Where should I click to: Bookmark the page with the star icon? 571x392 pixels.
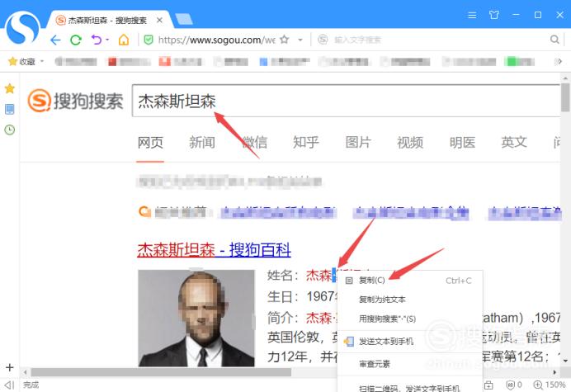pyautogui.click(x=285, y=40)
